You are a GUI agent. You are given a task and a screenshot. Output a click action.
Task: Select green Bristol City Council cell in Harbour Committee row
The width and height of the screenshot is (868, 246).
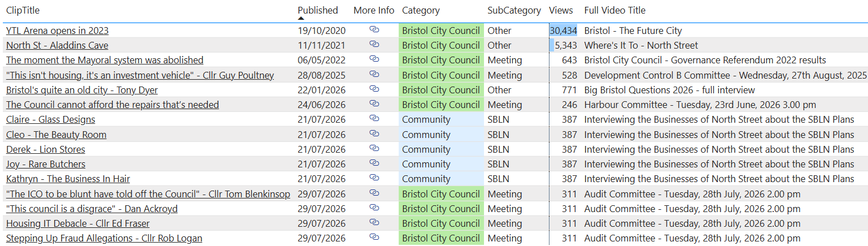[442, 105]
